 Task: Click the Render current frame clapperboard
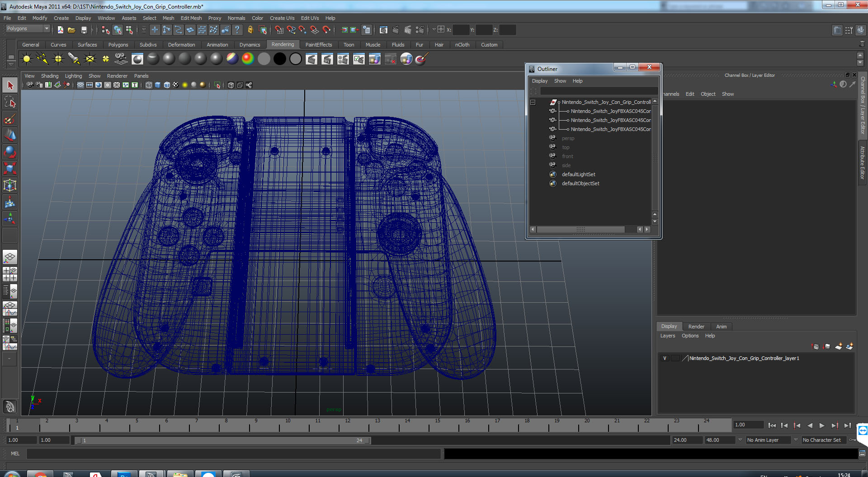coord(311,59)
